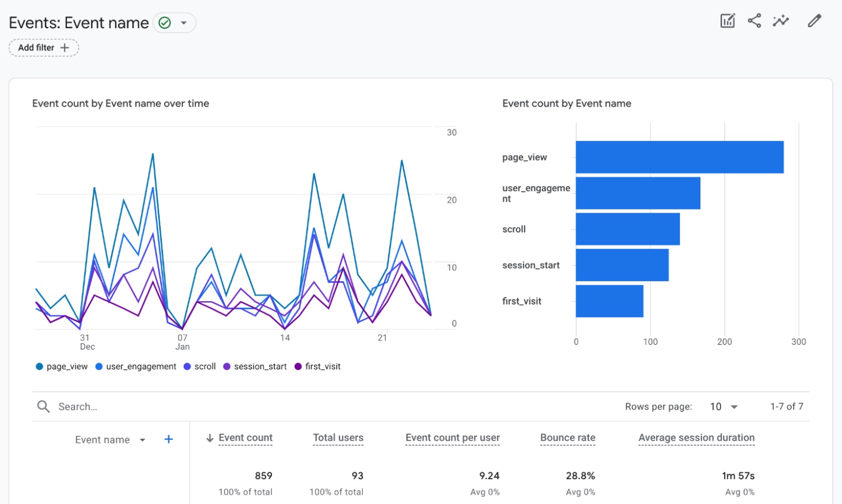Open the report customization chart icon
842x504 pixels.
point(727,20)
